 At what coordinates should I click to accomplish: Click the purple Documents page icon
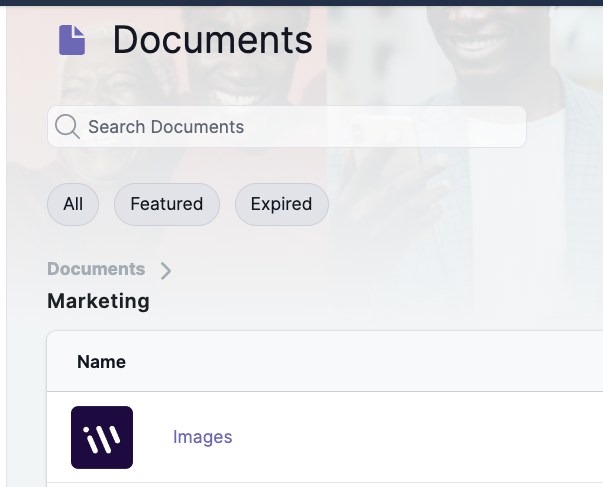(x=72, y=40)
